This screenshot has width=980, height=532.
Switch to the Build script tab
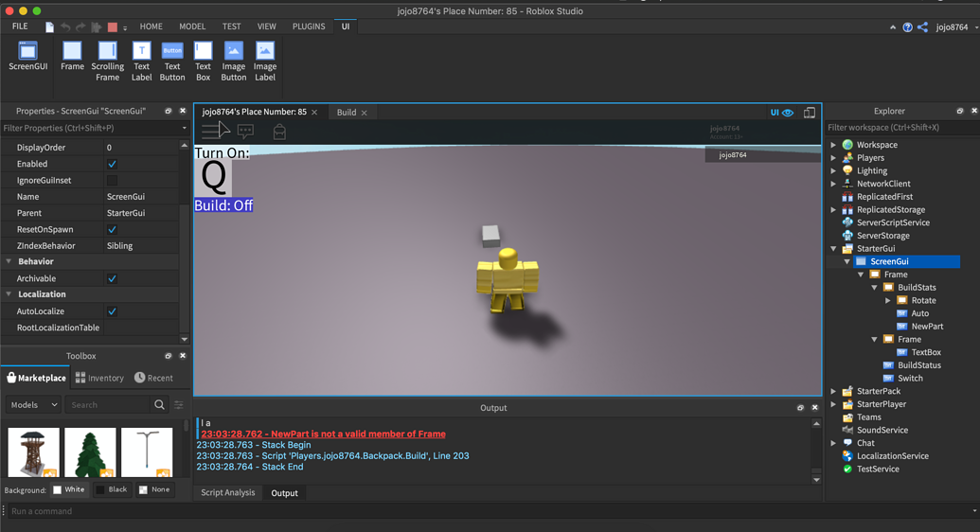[347, 113]
